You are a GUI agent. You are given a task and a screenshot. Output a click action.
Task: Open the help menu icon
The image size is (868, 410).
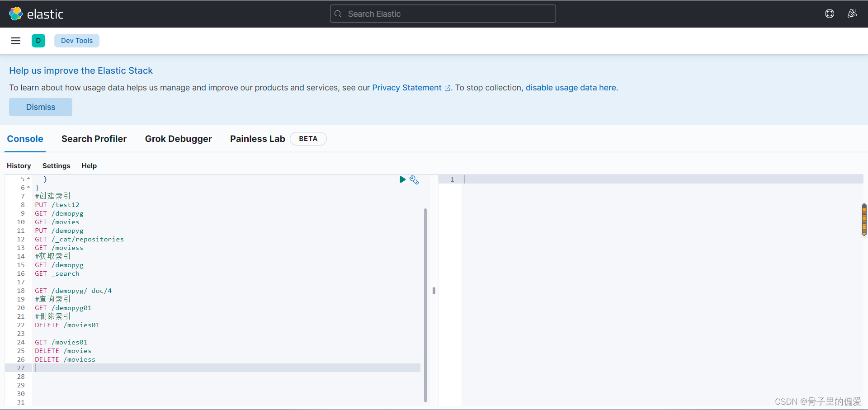(x=830, y=14)
